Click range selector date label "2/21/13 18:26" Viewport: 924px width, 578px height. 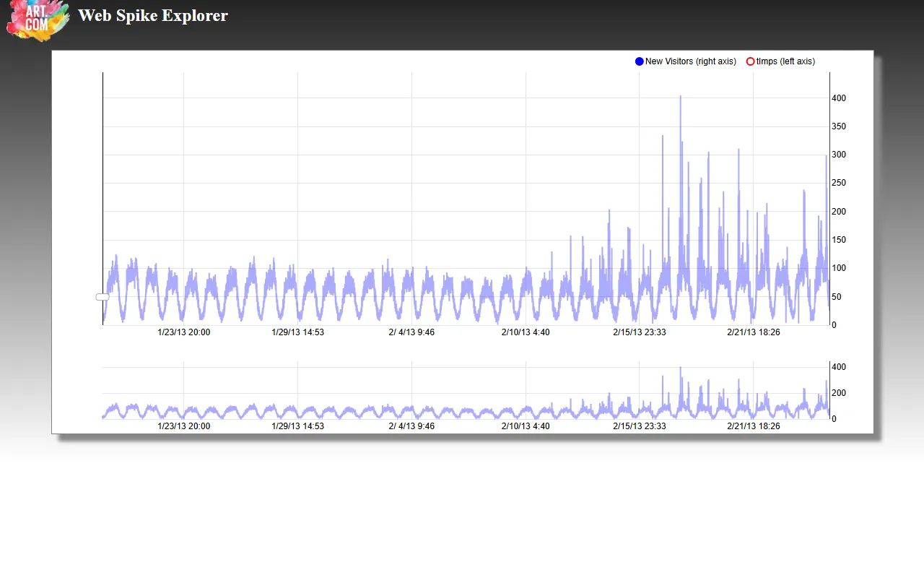click(754, 426)
